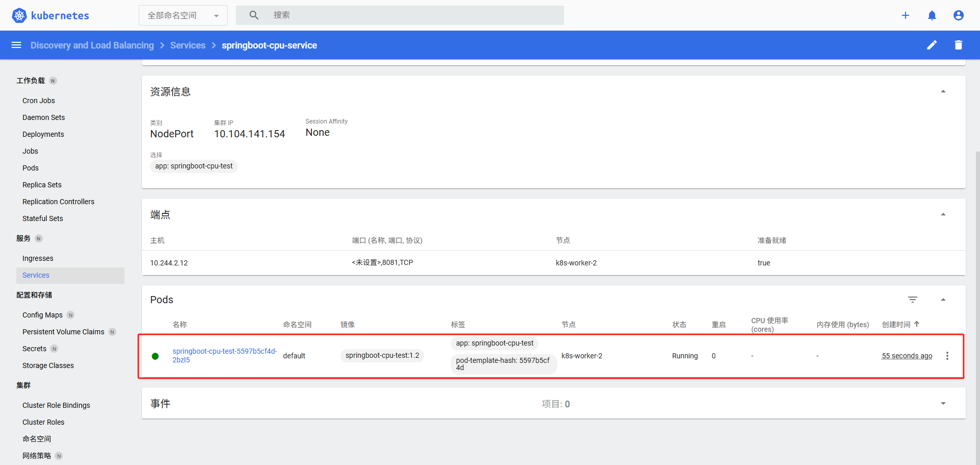The height and width of the screenshot is (465, 980).
Task: Click the Running status text
Action: 685,356
